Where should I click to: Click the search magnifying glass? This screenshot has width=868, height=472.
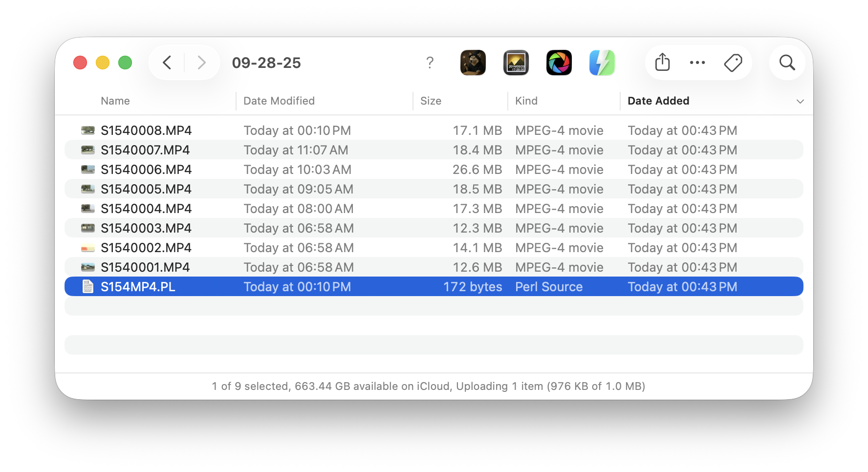coord(787,63)
